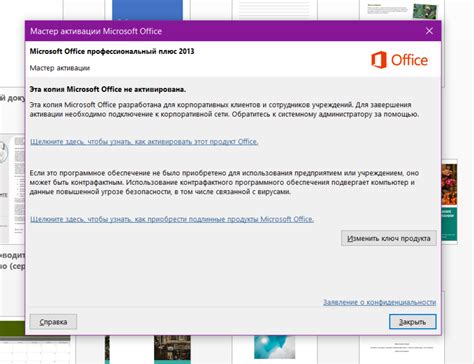Open the 'Заявление о конфиденциальности' link
The width and height of the screenshot is (474, 364).
click(x=379, y=302)
